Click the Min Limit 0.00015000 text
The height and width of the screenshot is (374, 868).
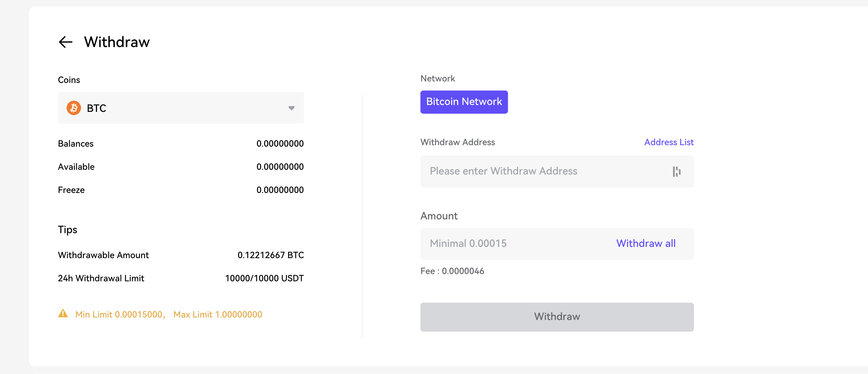[x=120, y=314]
